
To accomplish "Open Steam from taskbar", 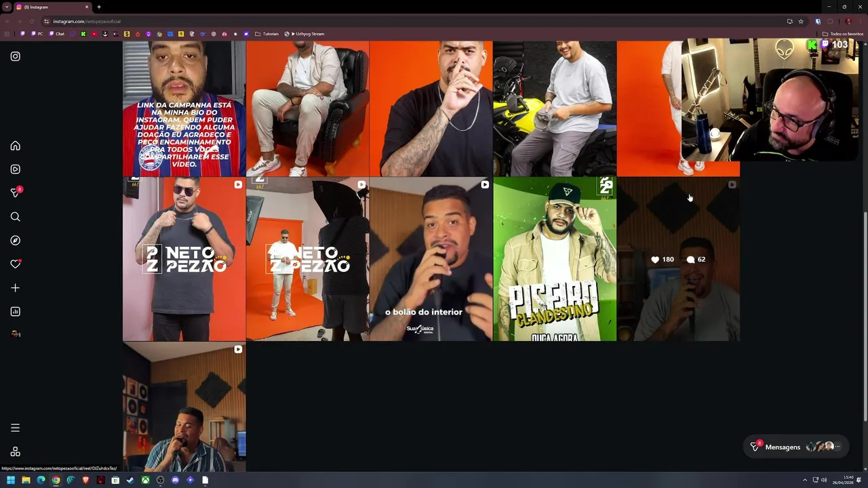I will (130, 480).
